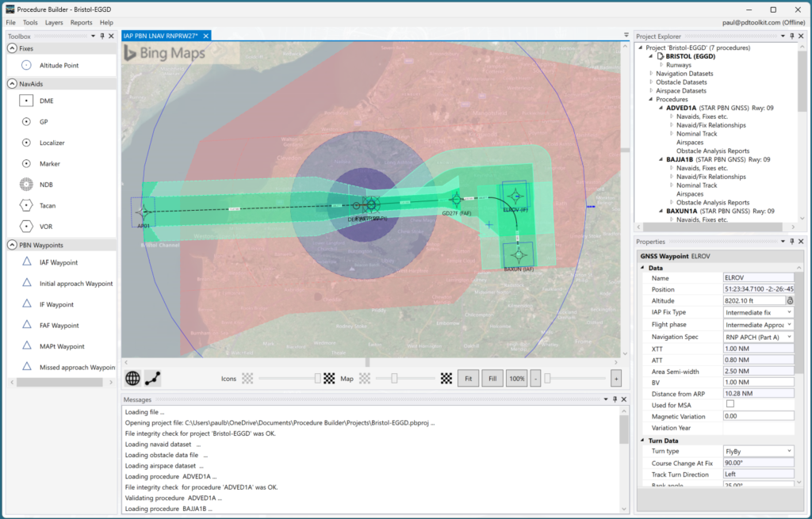The image size is (812, 519).
Task: Pin the Messages panel
Action: (x=615, y=399)
